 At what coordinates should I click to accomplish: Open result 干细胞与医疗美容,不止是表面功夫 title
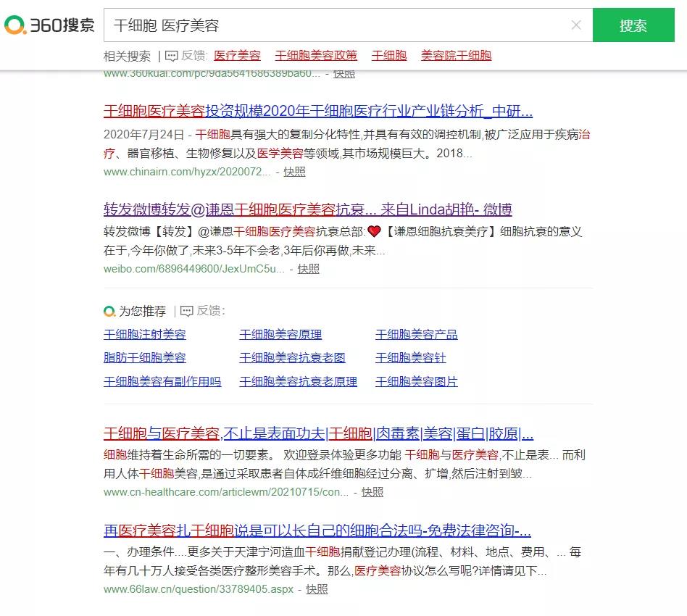319,434
